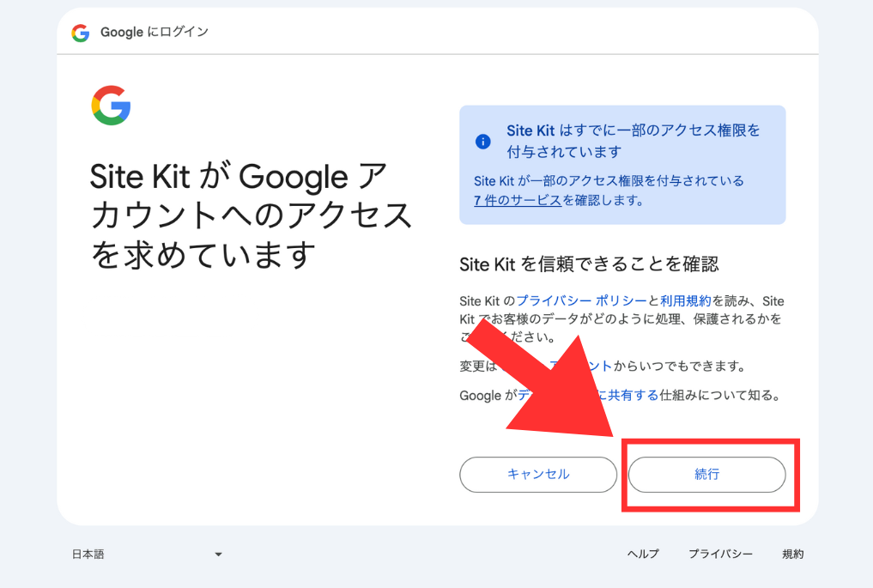The height and width of the screenshot is (588, 873).
Task: Open the 共有する data sharing link
Action: [x=634, y=396]
